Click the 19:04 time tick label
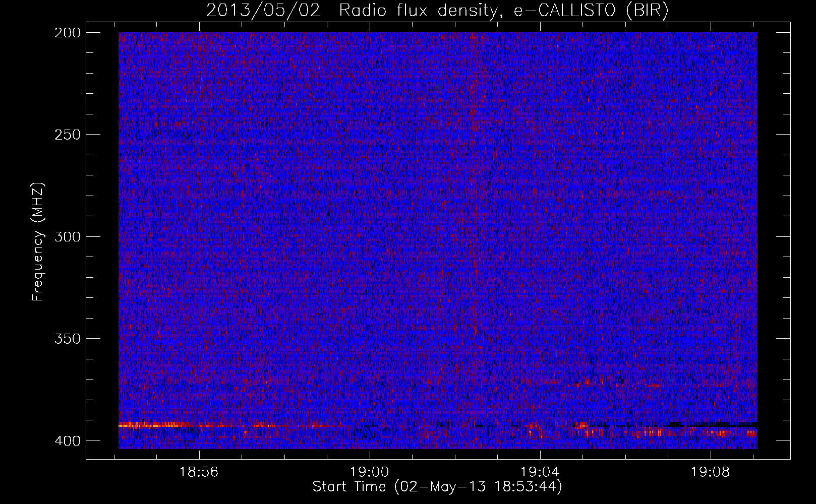The image size is (816, 504). click(540, 472)
